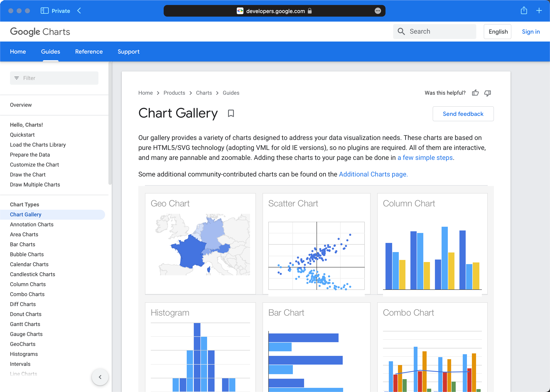Screen dimensions: 550x392
Task: Click the Sign in link
Action: coord(531,32)
